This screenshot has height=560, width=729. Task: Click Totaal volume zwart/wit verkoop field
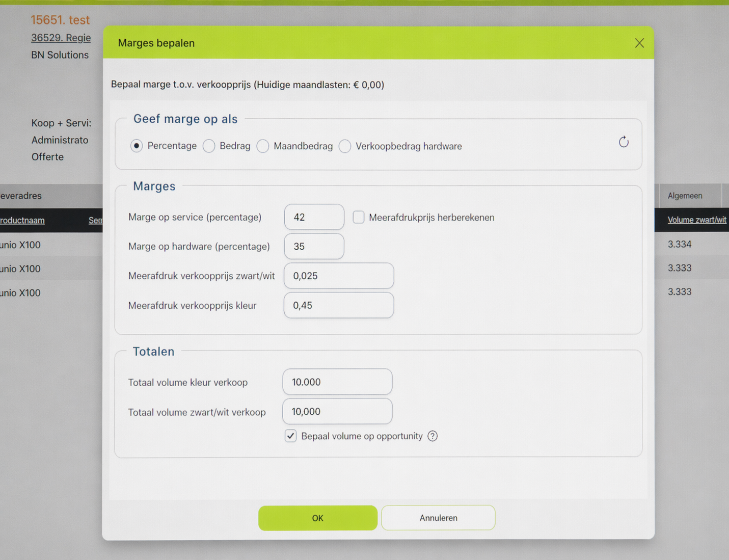point(337,411)
